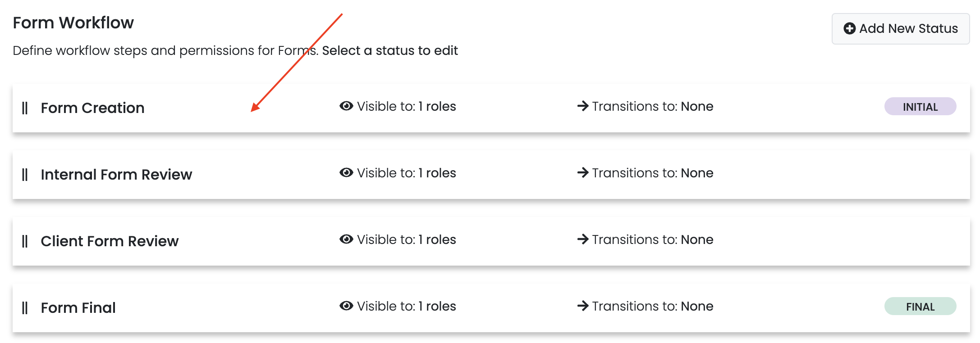Click eye icon in Internal Form Review row
The height and width of the screenshot is (343, 980).
[346, 173]
